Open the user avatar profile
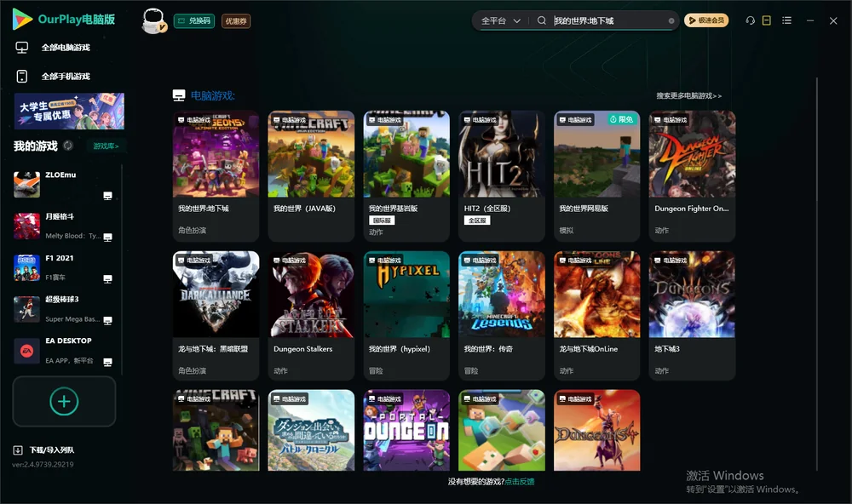Viewport: 852px width, 504px height. click(x=153, y=20)
